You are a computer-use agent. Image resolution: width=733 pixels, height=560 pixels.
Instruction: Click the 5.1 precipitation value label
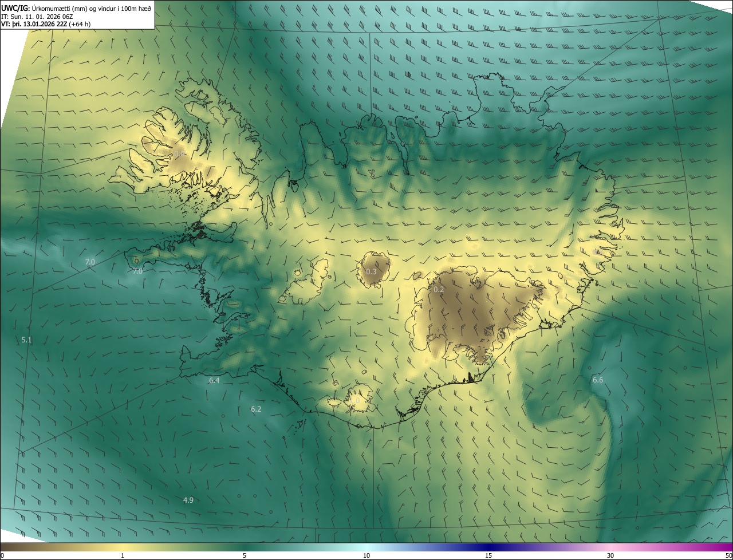26,340
